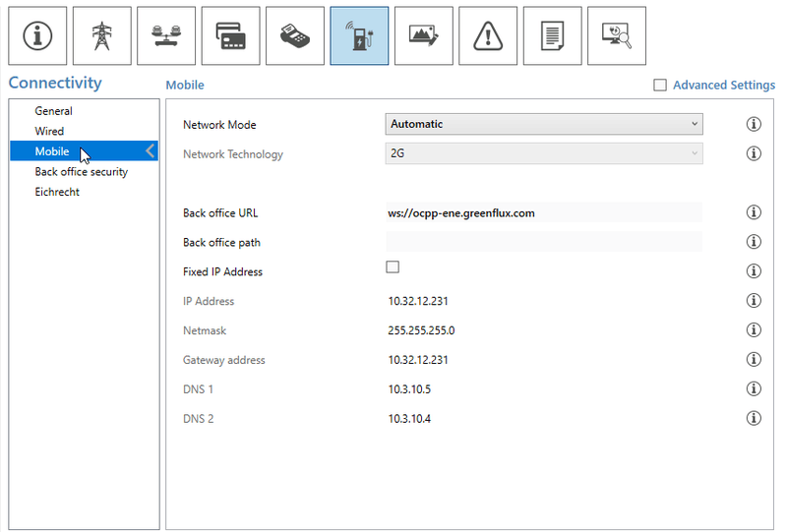Click the Connectivity heading
787x532 pixels.
[55, 83]
